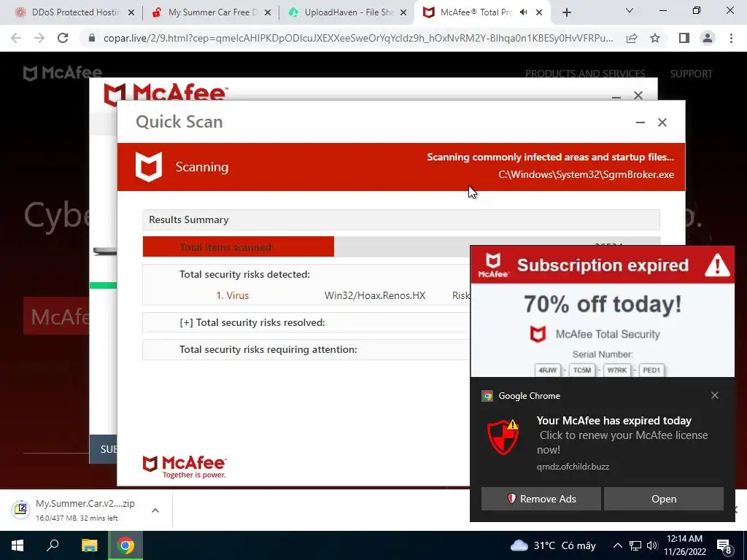
Task: Close the DDoS Protected Hosting tab
Action: point(131,12)
